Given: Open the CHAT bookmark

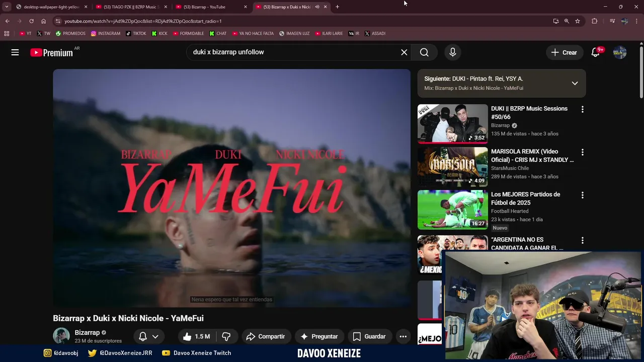Looking at the screenshot, I should (218, 34).
